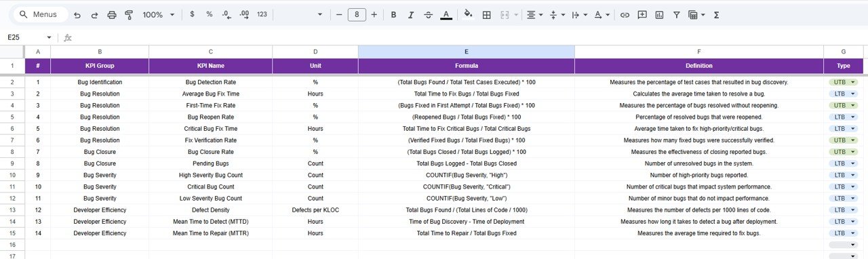
Task: Click the font size field showing 8
Action: [x=357, y=14]
